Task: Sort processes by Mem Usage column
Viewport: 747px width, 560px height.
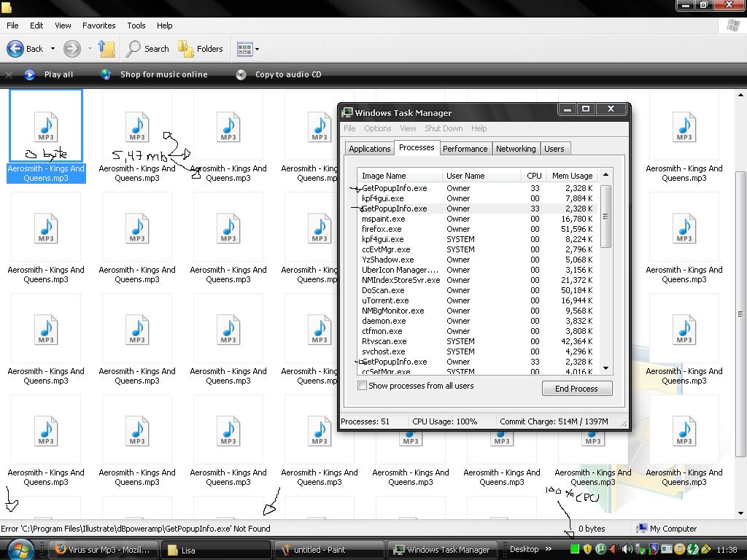Action: 572,176
